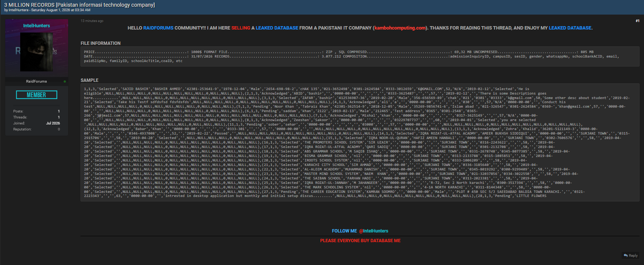Click the 'FOLLOW ME' text
Viewport: 644px width, 265px height.
pos(344,231)
